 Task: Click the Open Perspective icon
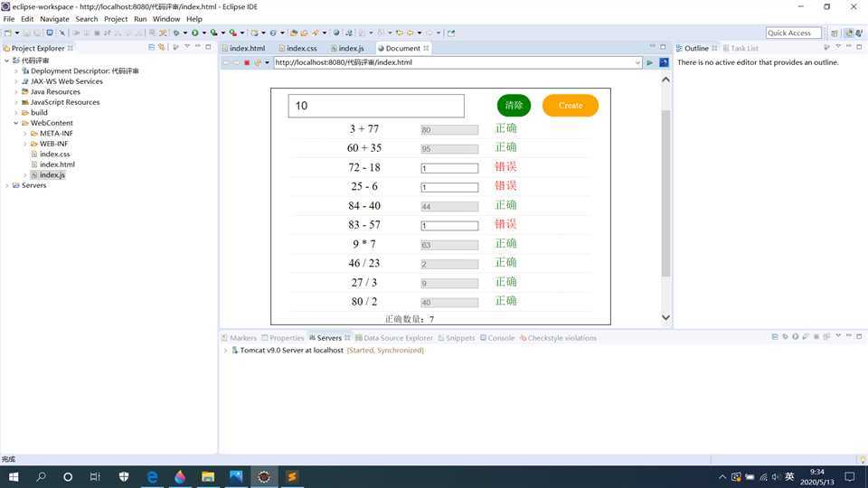pyautogui.click(x=835, y=33)
